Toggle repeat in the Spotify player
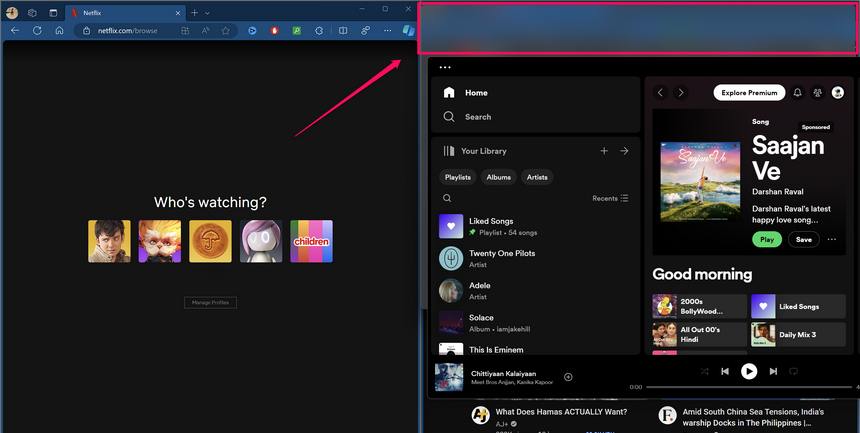 coord(794,371)
